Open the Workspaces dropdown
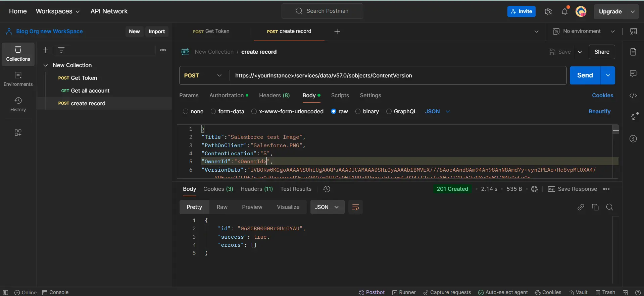 (x=58, y=11)
